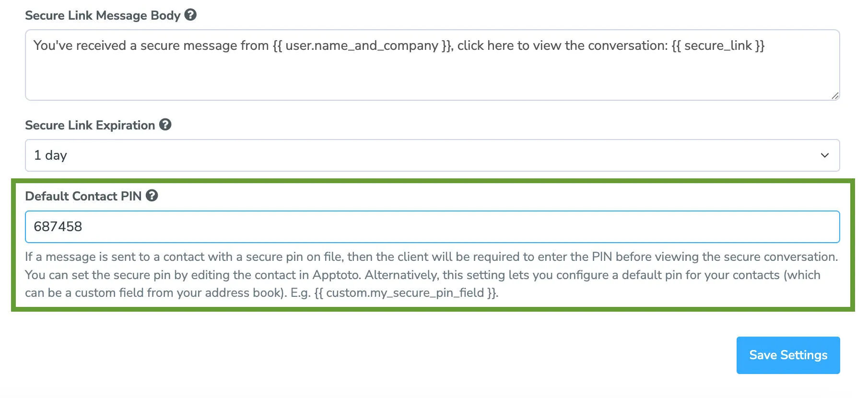The image size is (868, 398).
Task: Click the Secure Link Expiration question mark icon
Action: (165, 125)
